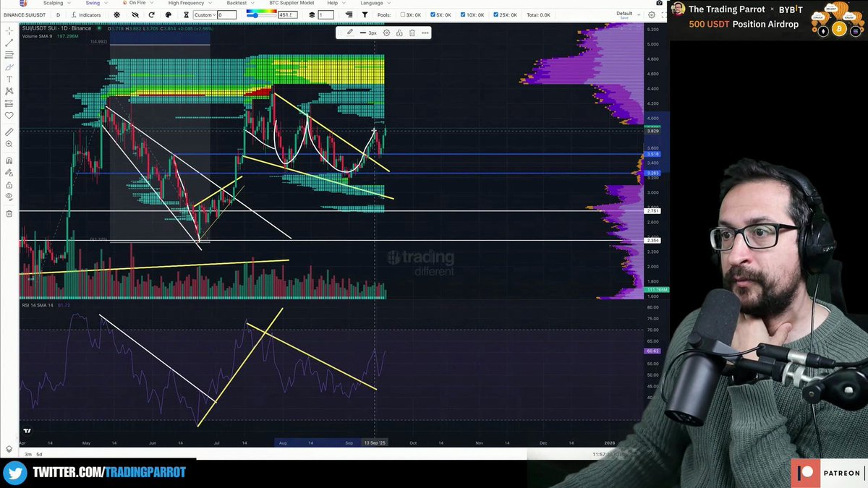Select the 5d range button

coord(40,454)
